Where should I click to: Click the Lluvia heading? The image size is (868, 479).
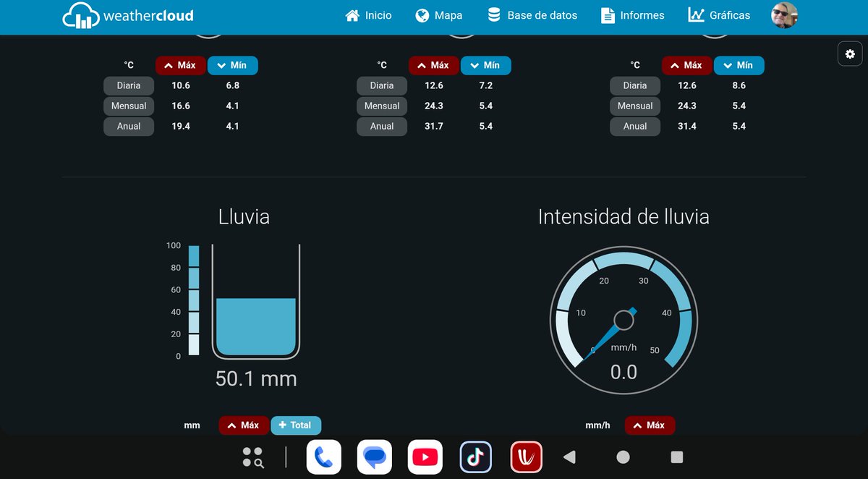pos(244,216)
